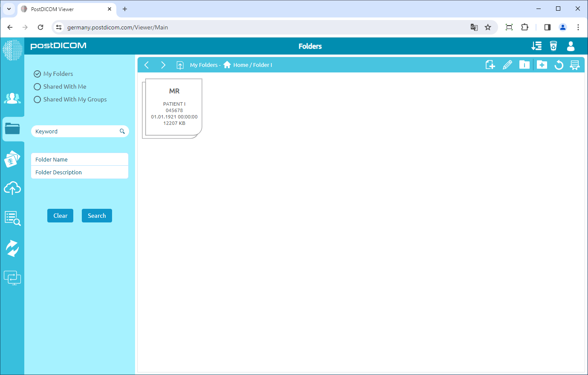Viewport: 588px width, 375px height.
Task: Click the forward navigation arrow
Action: (x=163, y=65)
